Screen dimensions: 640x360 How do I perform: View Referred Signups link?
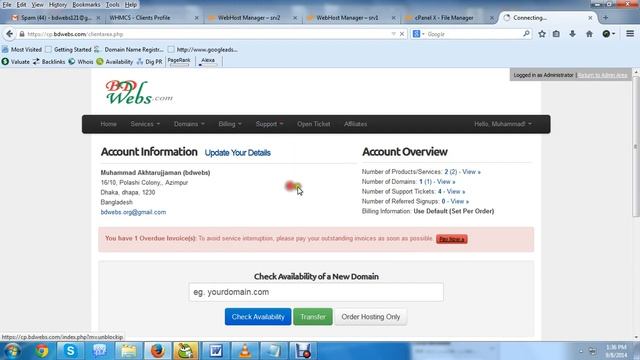pos(460,201)
